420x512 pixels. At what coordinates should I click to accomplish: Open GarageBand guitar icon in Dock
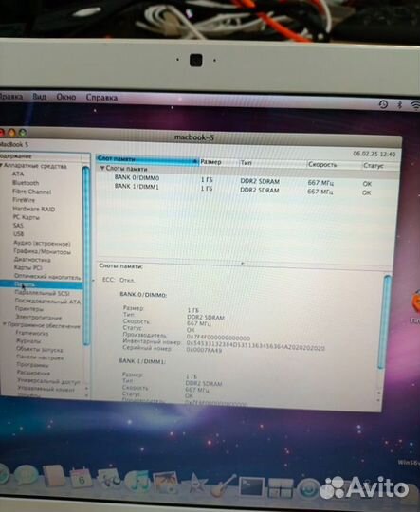pyautogui.click(x=224, y=485)
